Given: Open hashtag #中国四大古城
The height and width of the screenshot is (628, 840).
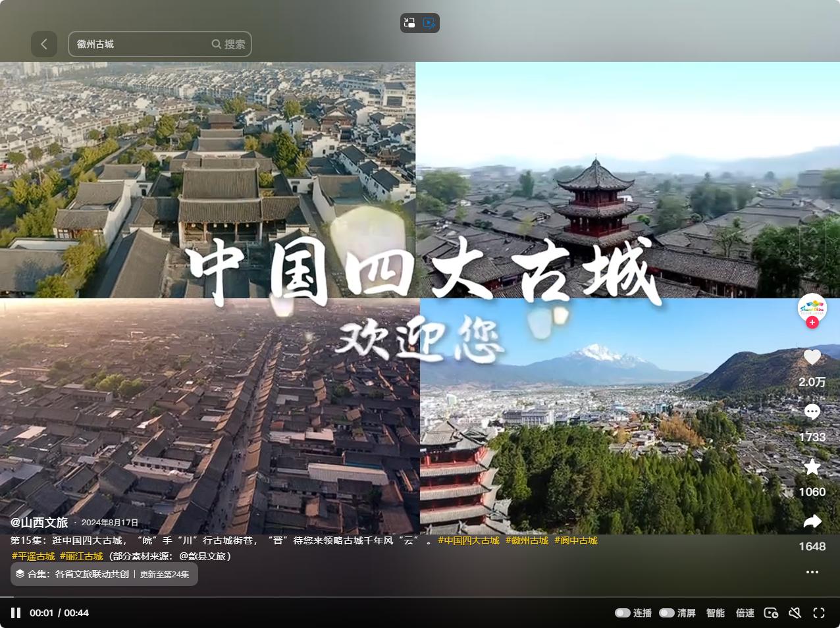Looking at the screenshot, I should 469,540.
